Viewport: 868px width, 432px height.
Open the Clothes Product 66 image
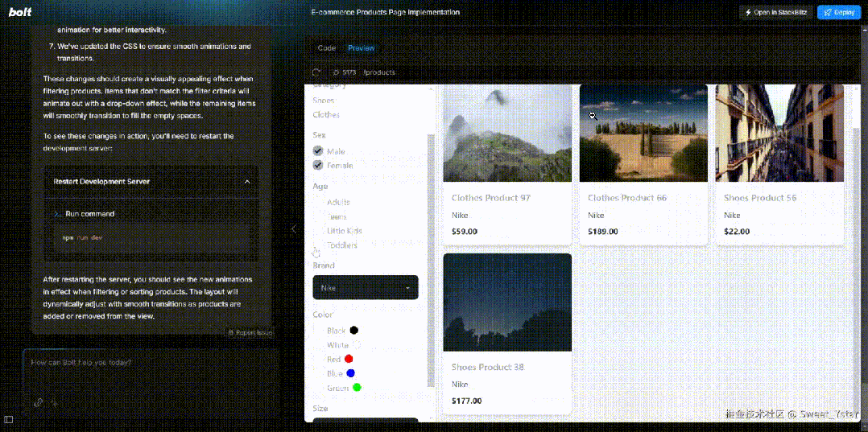click(x=643, y=134)
